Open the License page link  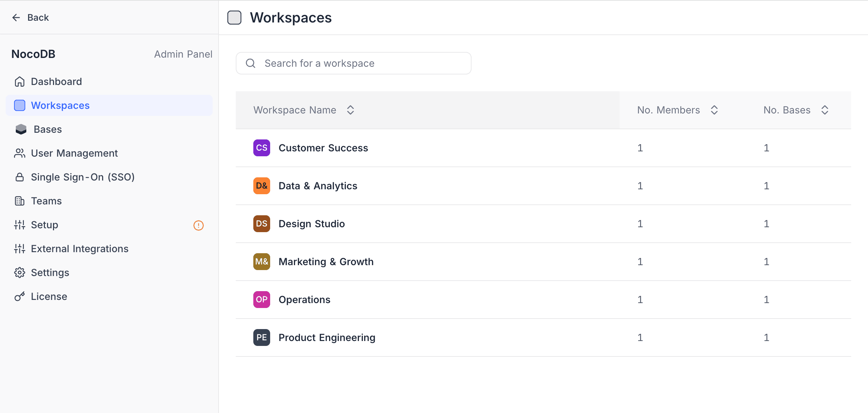(x=49, y=296)
